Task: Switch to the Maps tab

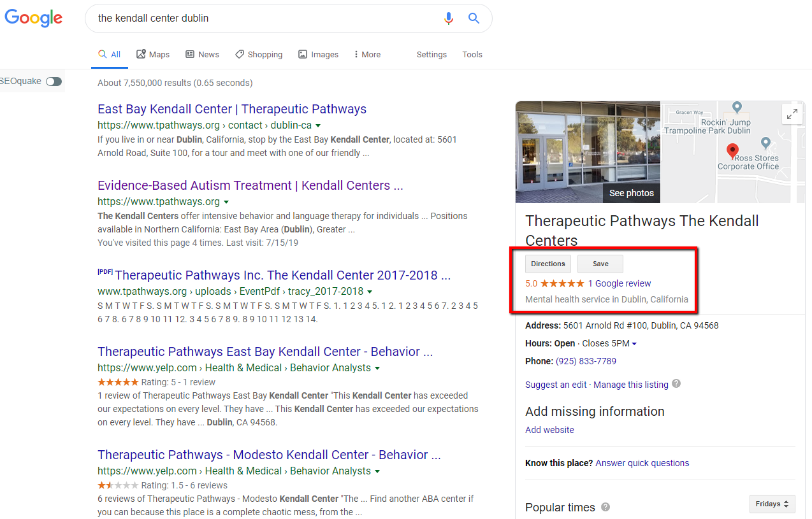Action: [x=153, y=55]
